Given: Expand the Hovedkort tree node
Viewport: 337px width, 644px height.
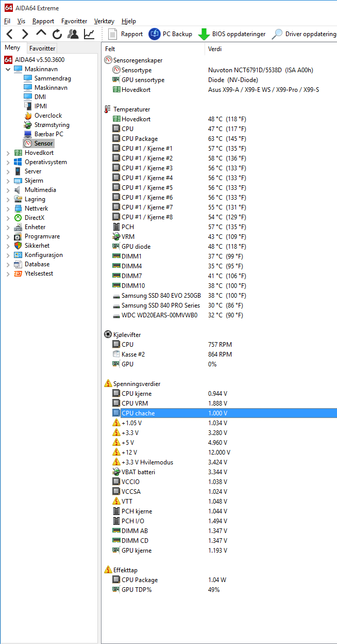Looking at the screenshot, I should [x=8, y=153].
